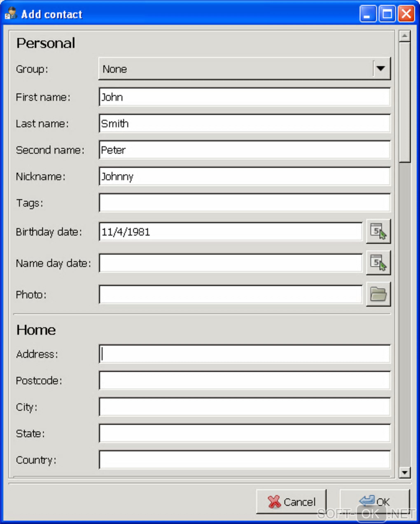Click the "Birthday date:" label
Image resolution: width=420 pixels, height=524 pixels.
pyautogui.click(x=49, y=232)
